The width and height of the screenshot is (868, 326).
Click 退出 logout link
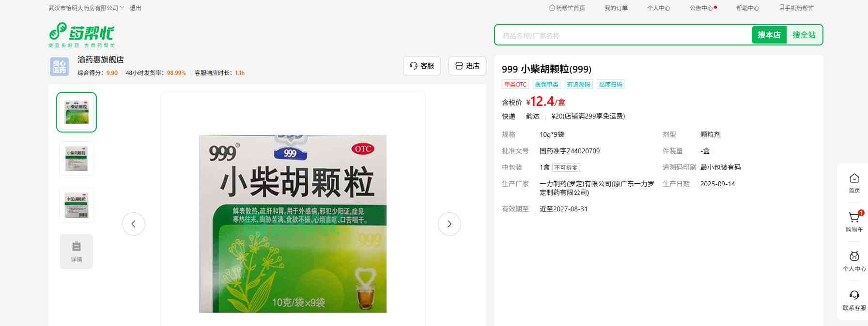click(136, 8)
